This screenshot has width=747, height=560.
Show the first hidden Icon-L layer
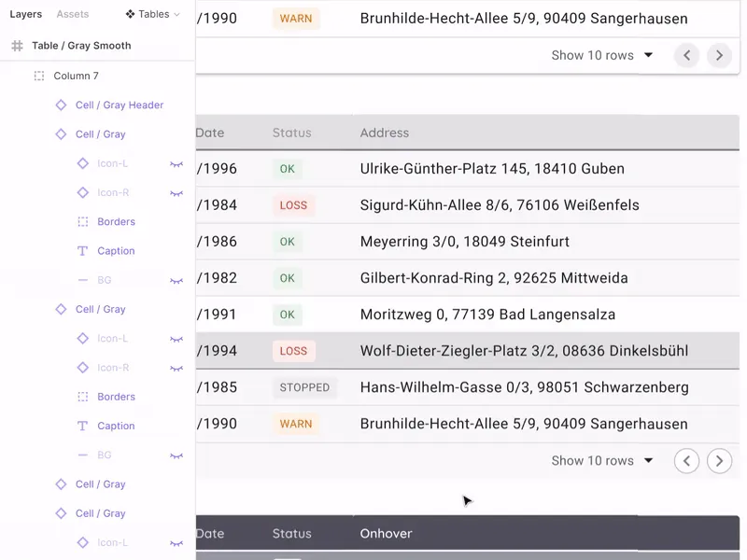176,164
